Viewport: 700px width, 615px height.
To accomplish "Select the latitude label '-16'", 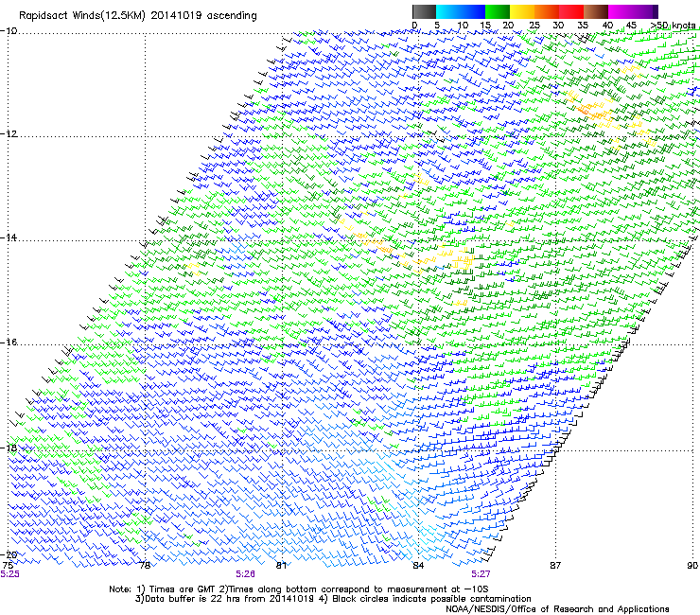I will tap(9, 343).
